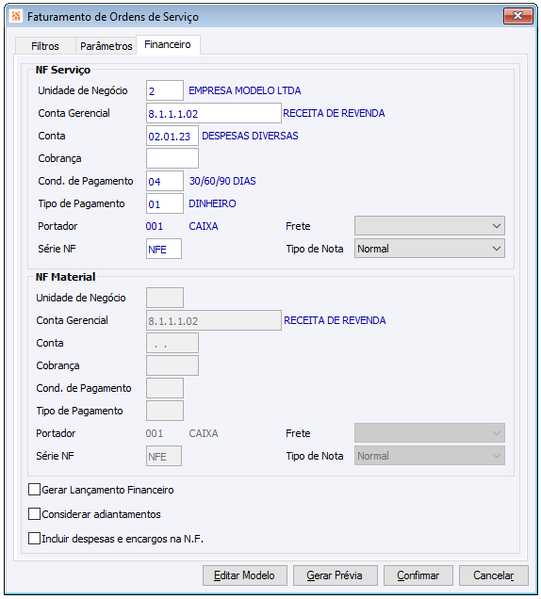541x599 pixels.
Task: Tick Incluir despesas e encargos na N.F.
Action: (34, 538)
